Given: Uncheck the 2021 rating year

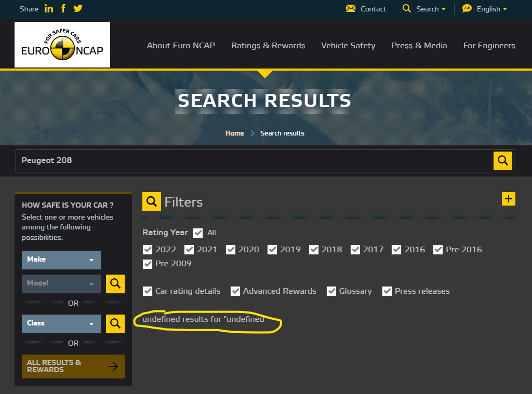Looking at the screenshot, I should click(189, 250).
